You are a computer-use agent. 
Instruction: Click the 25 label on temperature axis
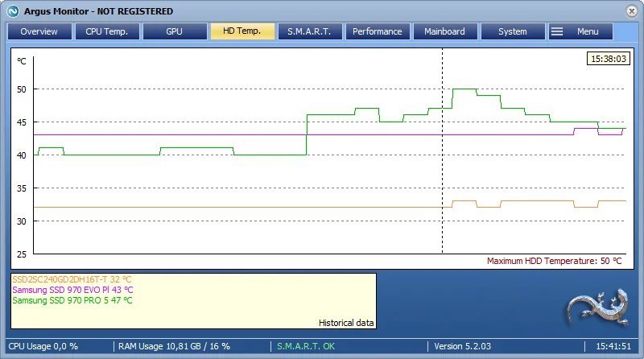click(22, 254)
